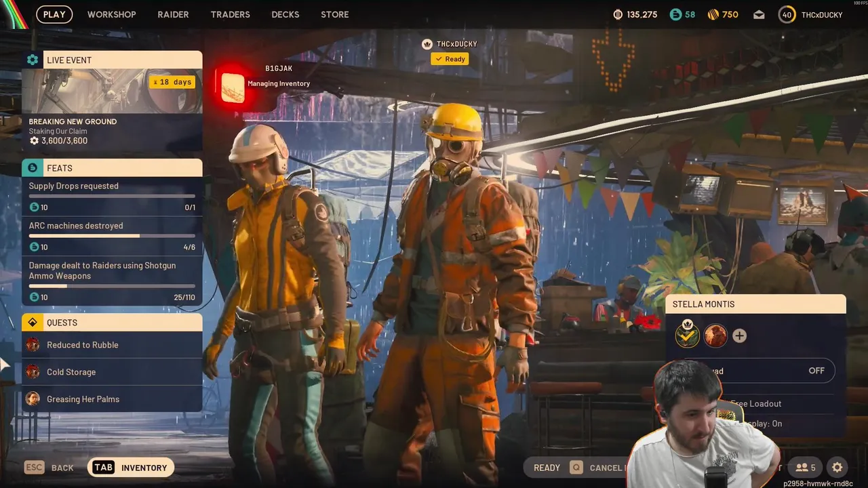Add a squad member with plus button

(x=739, y=335)
